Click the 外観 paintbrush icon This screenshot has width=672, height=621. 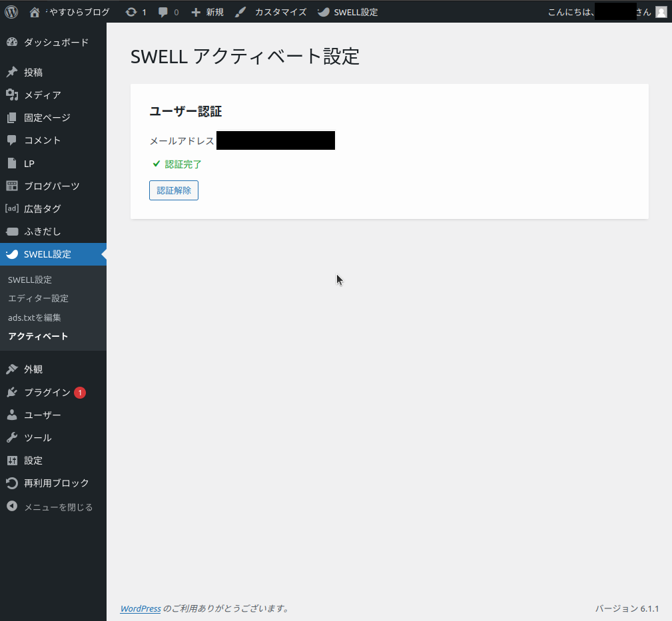pos(12,369)
